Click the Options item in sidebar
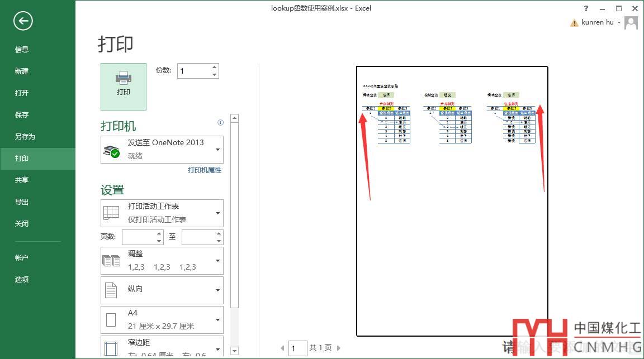This screenshot has height=359, width=644. tap(22, 279)
